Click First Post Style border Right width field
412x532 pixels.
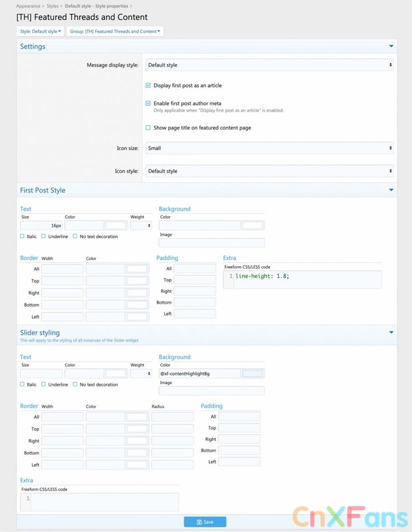(63, 293)
